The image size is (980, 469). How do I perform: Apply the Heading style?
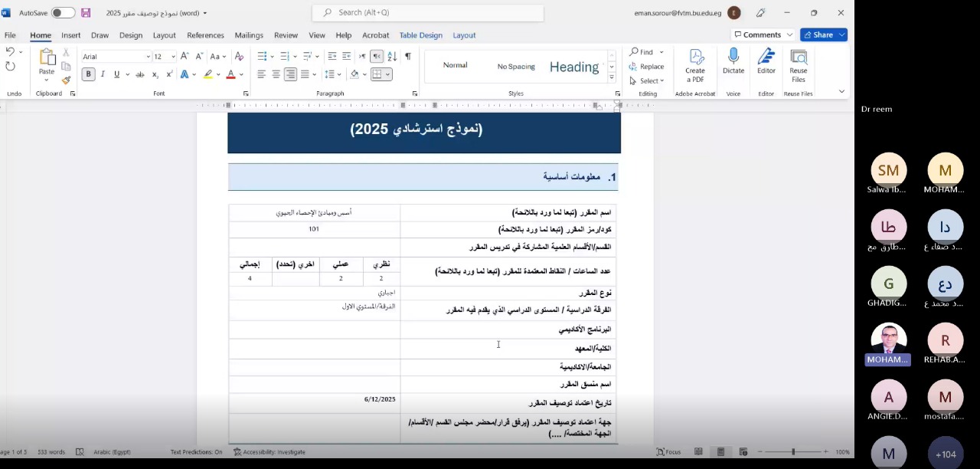pos(574,67)
